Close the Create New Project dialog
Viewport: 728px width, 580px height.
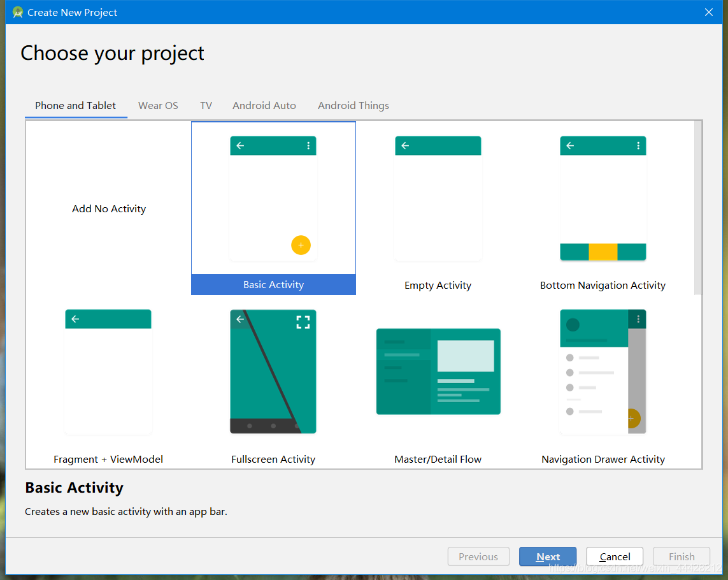coord(708,12)
